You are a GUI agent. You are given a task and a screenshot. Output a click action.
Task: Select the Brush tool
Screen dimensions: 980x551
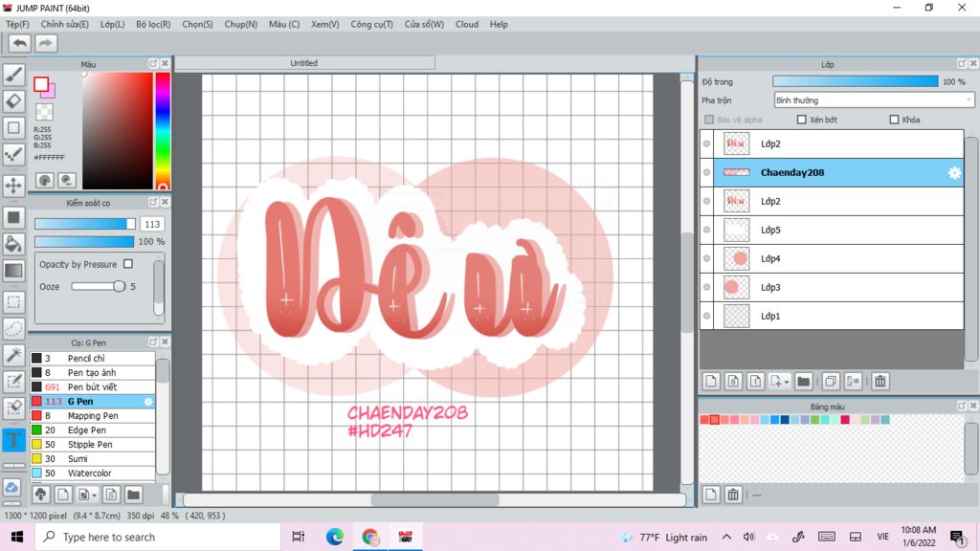tap(13, 75)
